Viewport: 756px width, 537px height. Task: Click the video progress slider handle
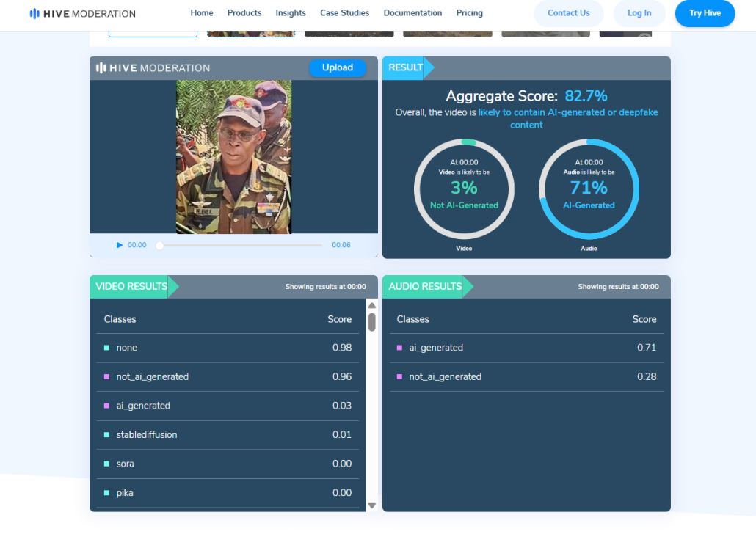[160, 245]
